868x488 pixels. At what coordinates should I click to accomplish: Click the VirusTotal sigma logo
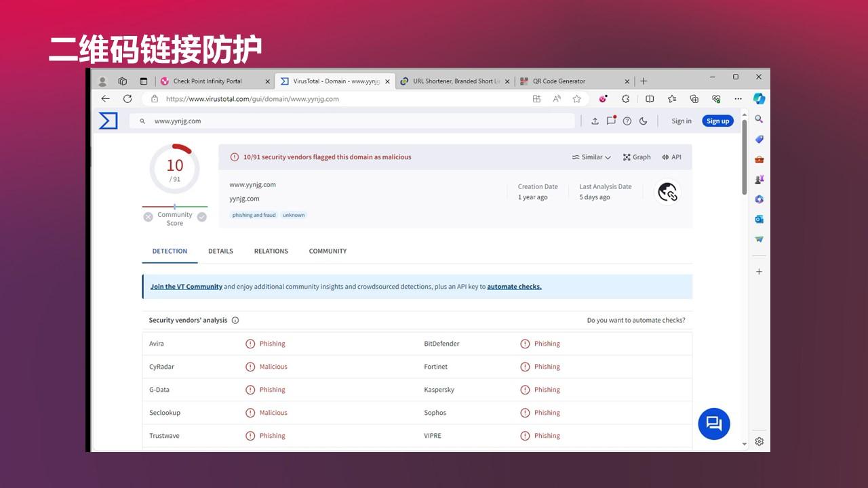[108, 121]
